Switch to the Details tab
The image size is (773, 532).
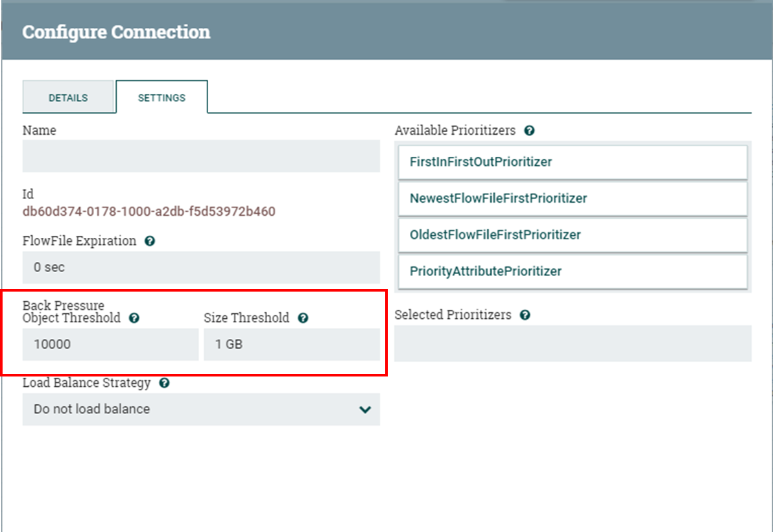pos(68,98)
